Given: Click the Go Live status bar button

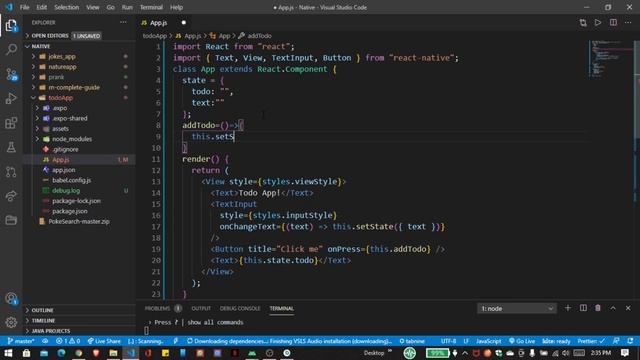Looking at the screenshot, I should tap(522, 341).
